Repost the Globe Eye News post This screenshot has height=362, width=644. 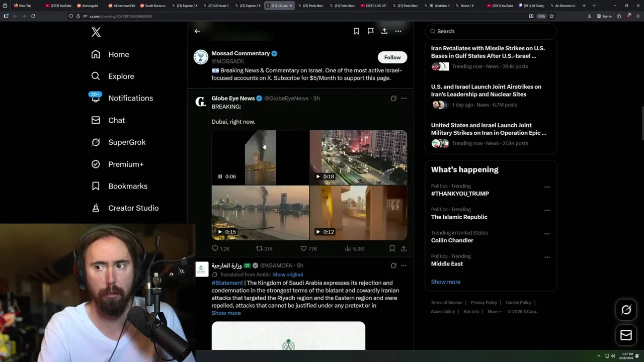(265, 248)
